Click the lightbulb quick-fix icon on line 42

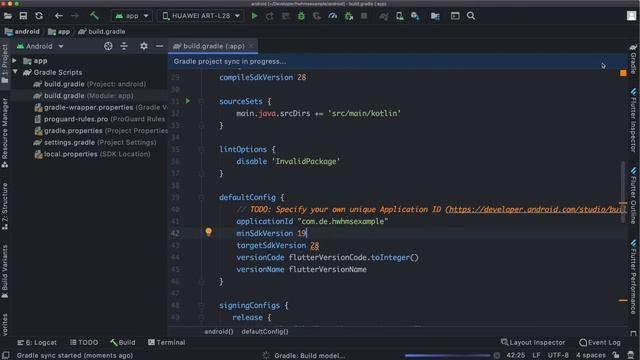[x=209, y=232]
